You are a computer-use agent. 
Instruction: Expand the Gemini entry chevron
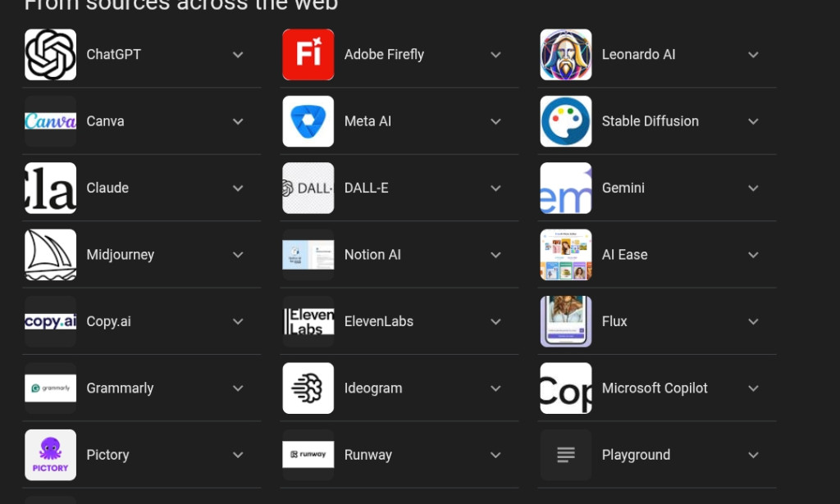(753, 188)
